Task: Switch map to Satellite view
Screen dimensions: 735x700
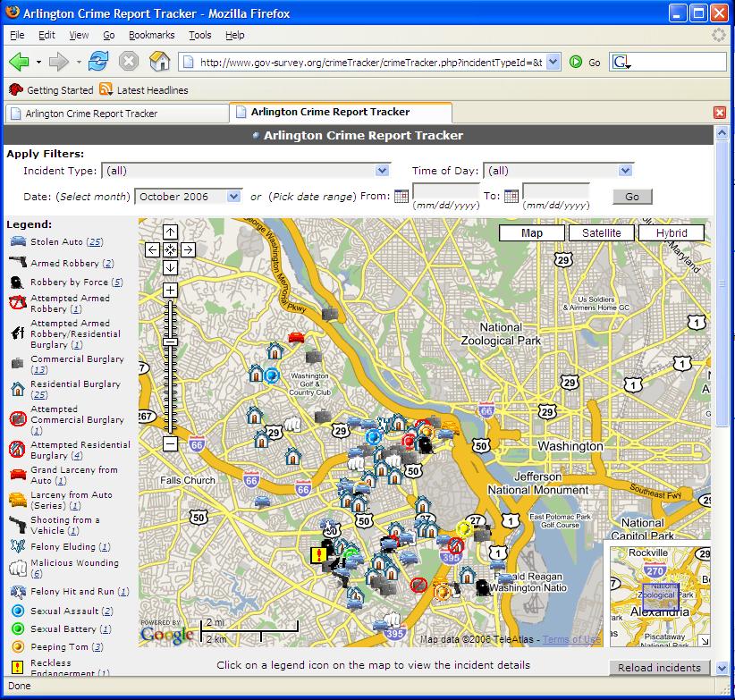Action: [602, 232]
